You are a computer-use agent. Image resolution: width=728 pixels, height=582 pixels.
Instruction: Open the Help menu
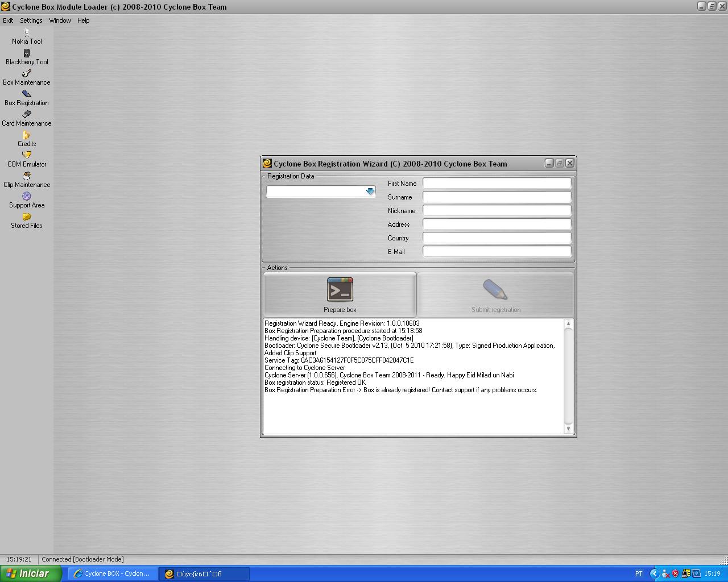(x=83, y=20)
